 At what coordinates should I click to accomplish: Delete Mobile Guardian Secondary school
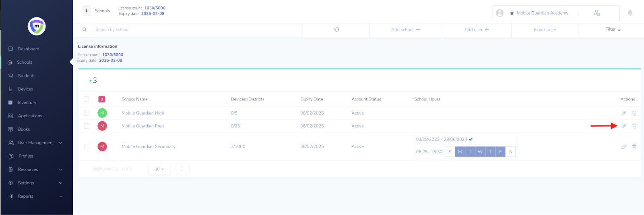(634, 147)
